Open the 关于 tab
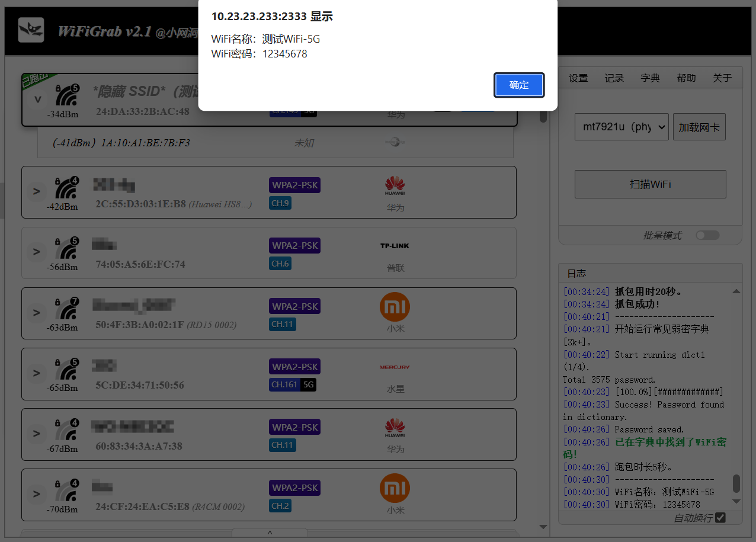756x542 pixels. pyautogui.click(x=722, y=78)
